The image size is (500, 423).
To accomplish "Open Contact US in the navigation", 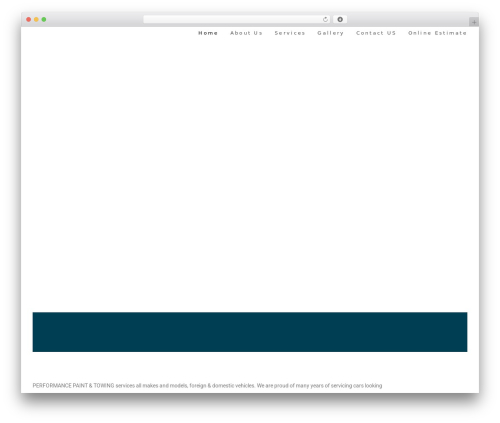I will point(376,33).
